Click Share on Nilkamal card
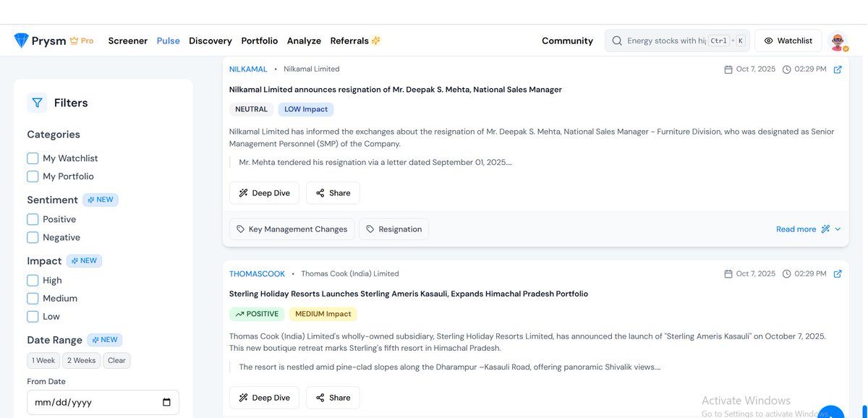 pos(333,193)
